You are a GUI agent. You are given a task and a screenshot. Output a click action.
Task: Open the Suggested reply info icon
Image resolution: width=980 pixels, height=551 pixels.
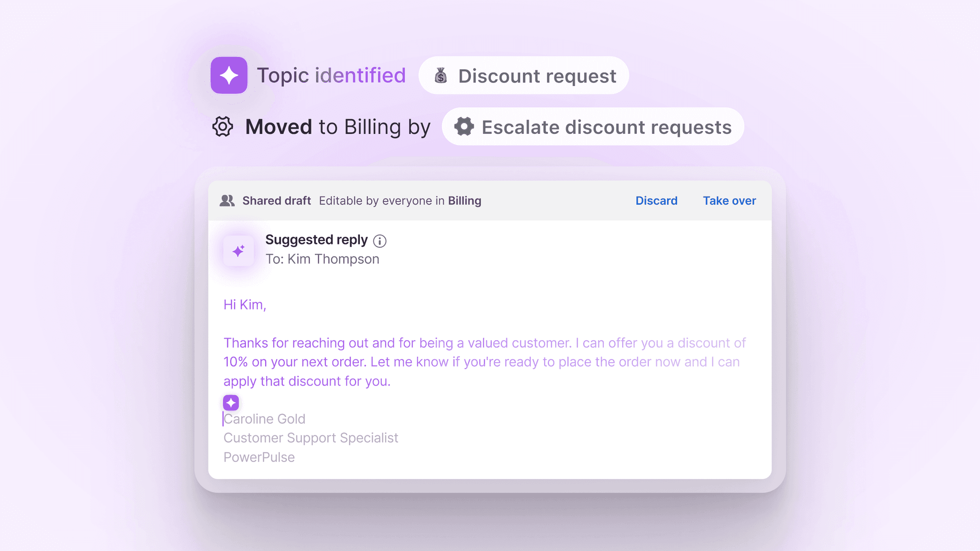pyautogui.click(x=379, y=241)
